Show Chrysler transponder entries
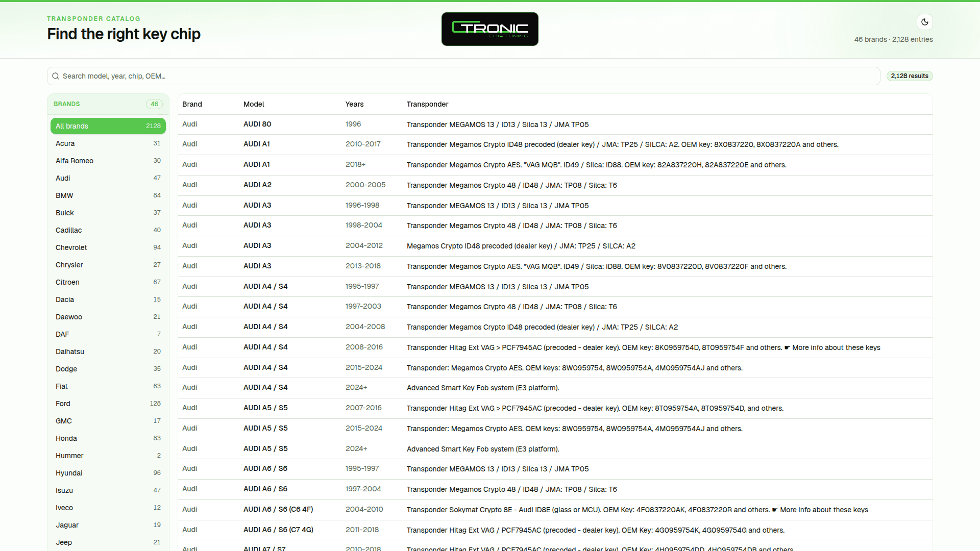 click(108, 265)
